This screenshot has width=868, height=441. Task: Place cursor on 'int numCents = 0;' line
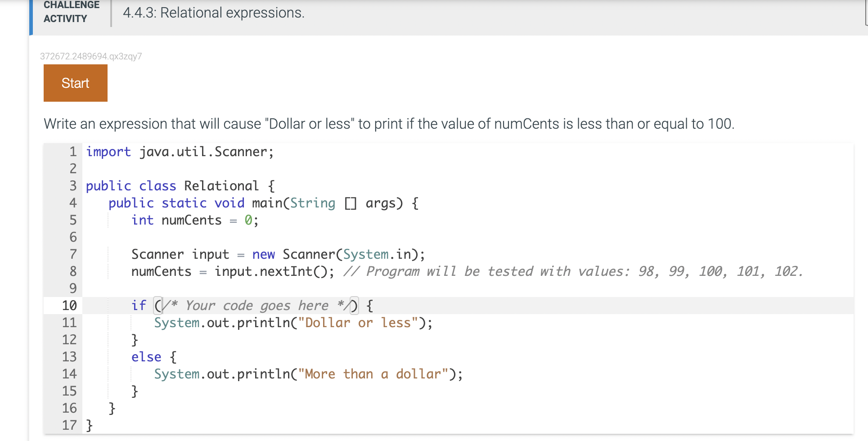(x=195, y=220)
